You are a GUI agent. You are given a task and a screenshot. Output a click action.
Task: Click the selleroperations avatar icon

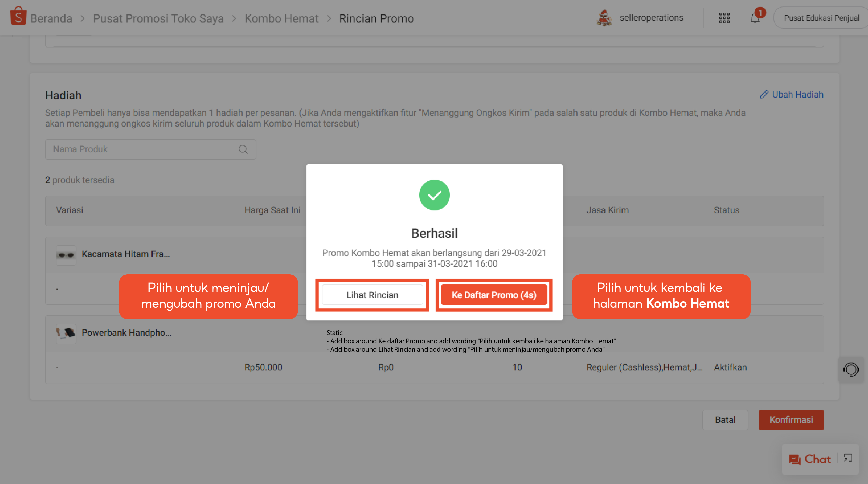point(604,18)
